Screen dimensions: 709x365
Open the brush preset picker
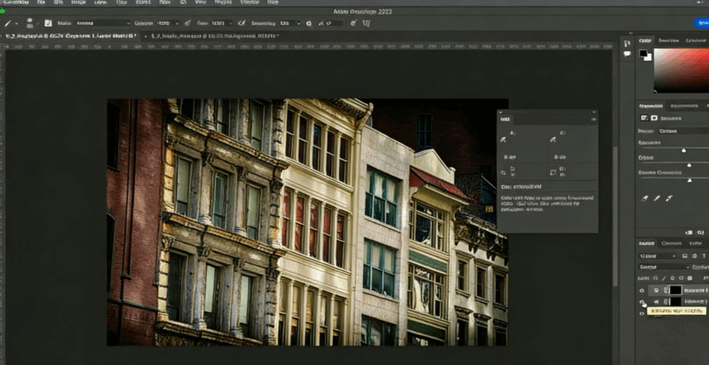click(x=30, y=23)
